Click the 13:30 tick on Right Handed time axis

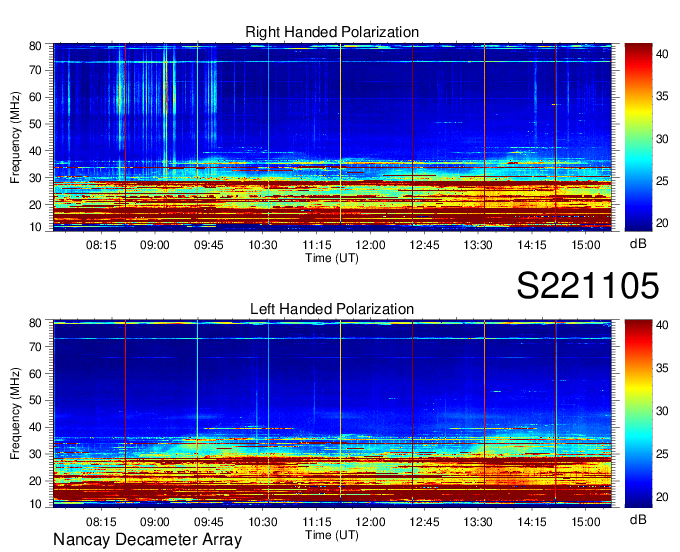point(478,245)
